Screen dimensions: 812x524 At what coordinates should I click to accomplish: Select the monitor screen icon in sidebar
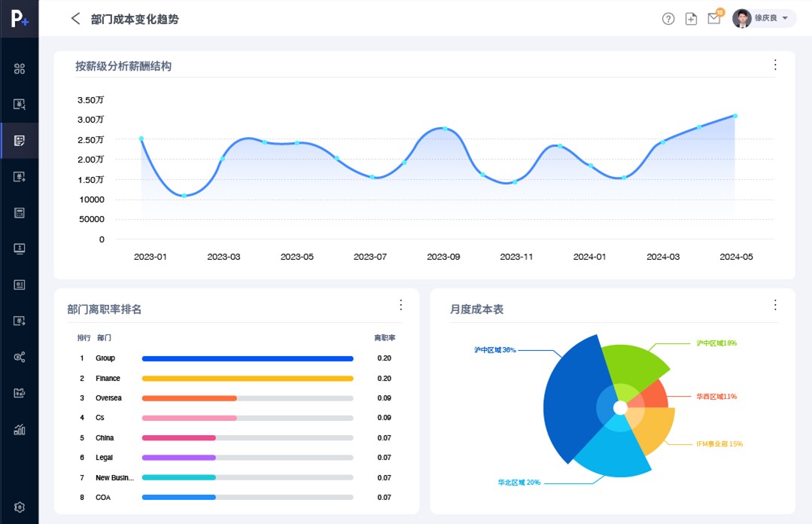20,248
